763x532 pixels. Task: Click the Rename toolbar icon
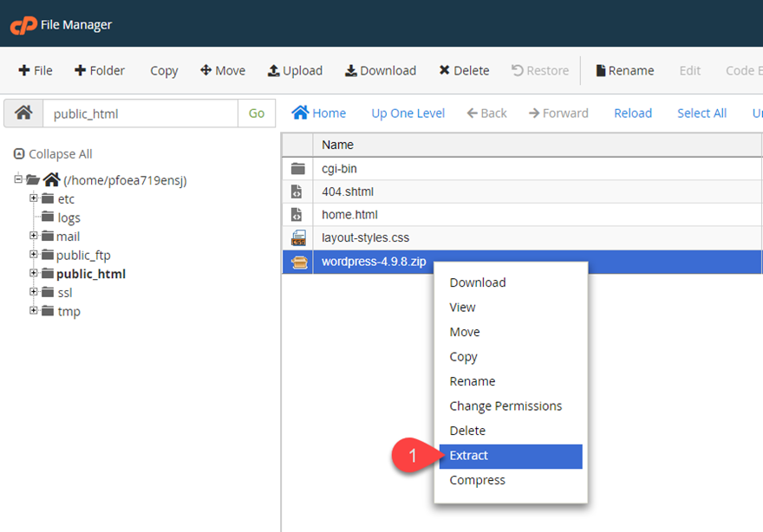pyautogui.click(x=623, y=70)
